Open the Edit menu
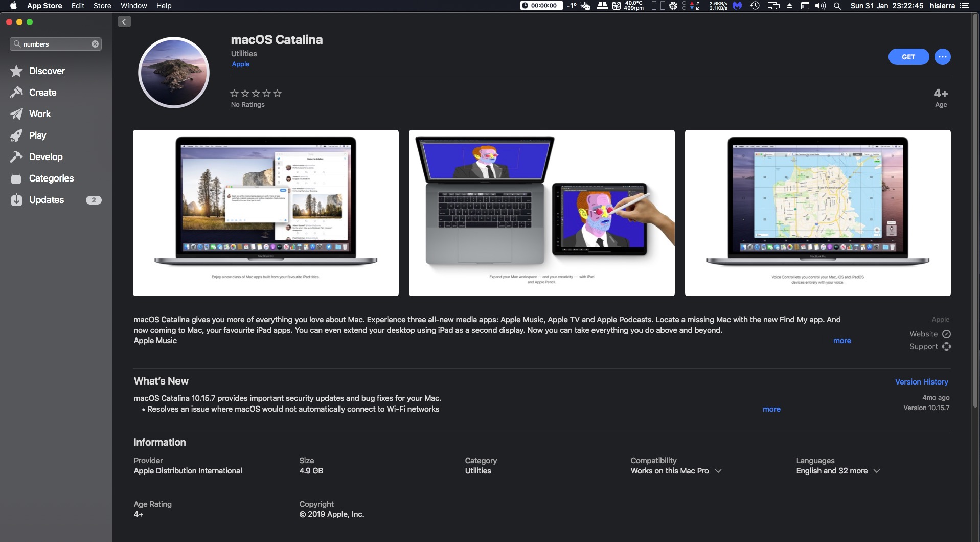980x542 pixels. pyautogui.click(x=78, y=6)
